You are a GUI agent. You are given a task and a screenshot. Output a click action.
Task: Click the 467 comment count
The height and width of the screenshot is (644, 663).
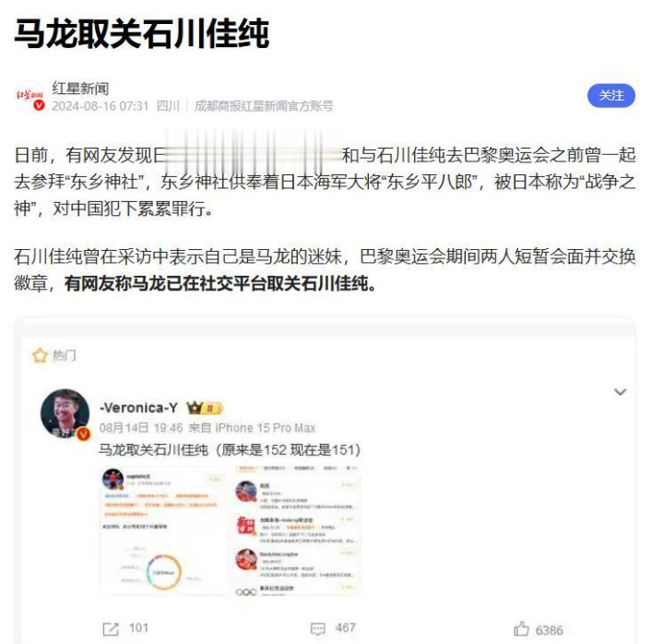(x=346, y=627)
